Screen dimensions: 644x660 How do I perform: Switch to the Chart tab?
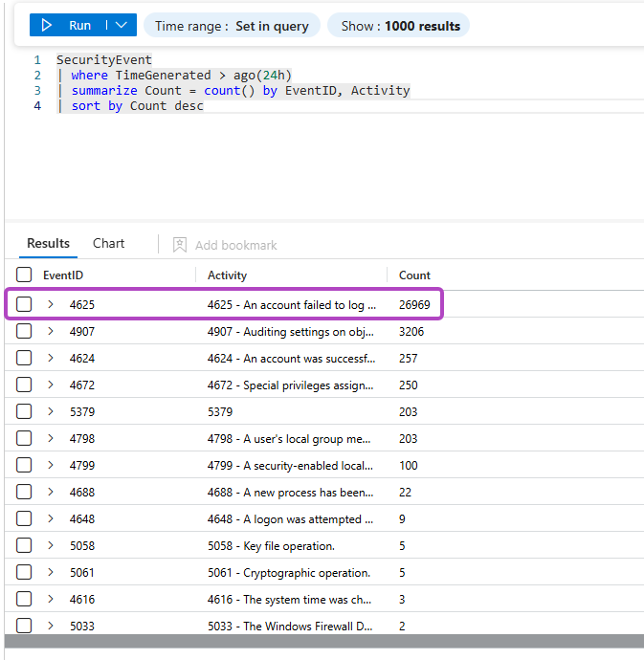coord(108,243)
